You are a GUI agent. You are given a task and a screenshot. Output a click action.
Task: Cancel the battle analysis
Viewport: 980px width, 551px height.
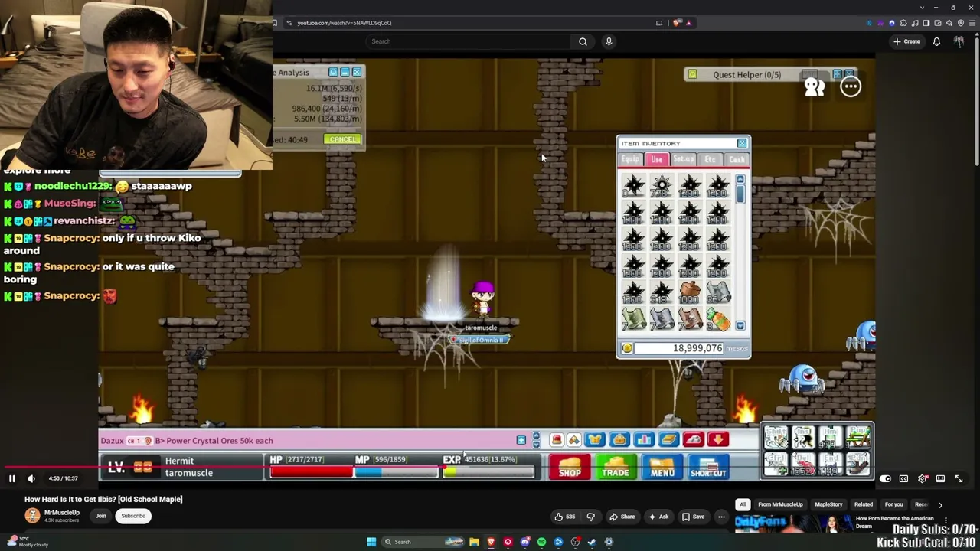click(x=341, y=139)
